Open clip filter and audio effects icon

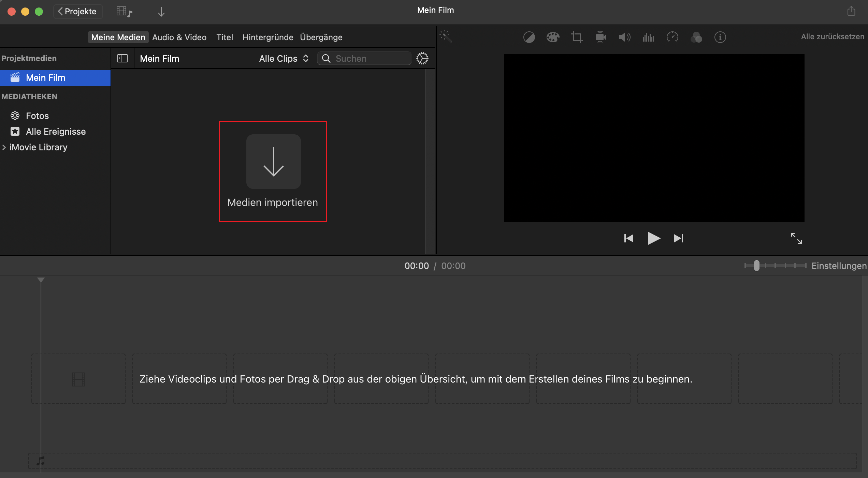coord(696,37)
